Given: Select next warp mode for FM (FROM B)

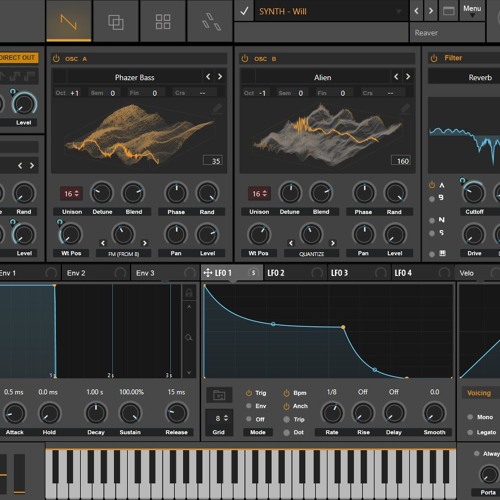Looking at the screenshot, I should tap(145, 243).
